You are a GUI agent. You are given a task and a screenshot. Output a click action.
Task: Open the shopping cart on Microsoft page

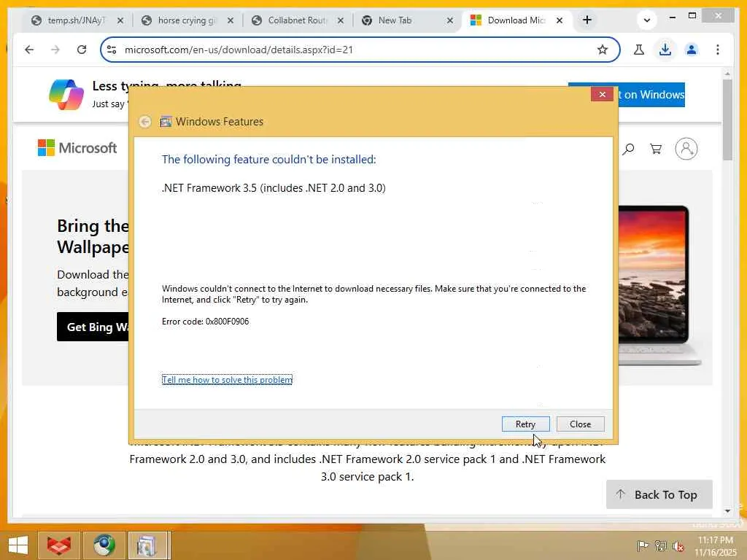(x=656, y=149)
